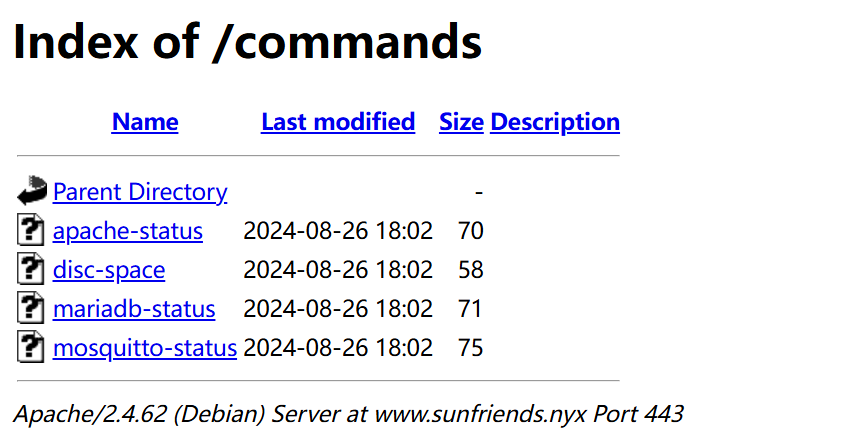Sort the listing by Size
The image size is (850, 448).
[461, 122]
